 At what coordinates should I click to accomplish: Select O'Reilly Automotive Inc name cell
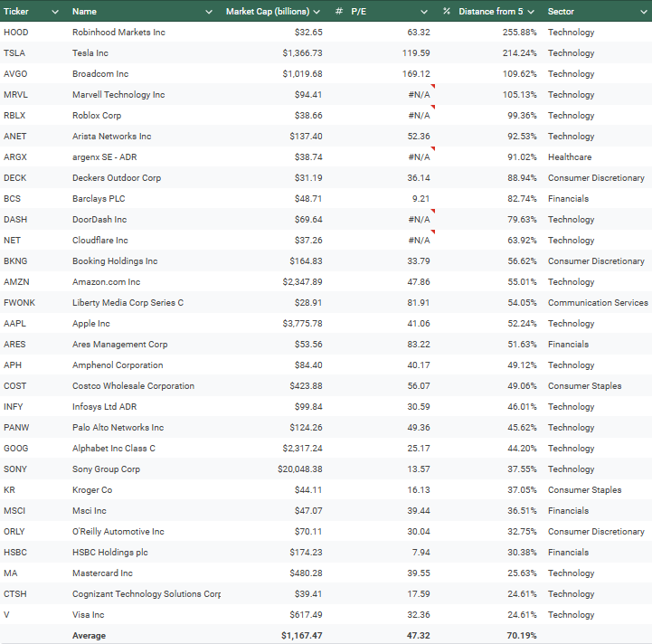click(x=118, y=531)
